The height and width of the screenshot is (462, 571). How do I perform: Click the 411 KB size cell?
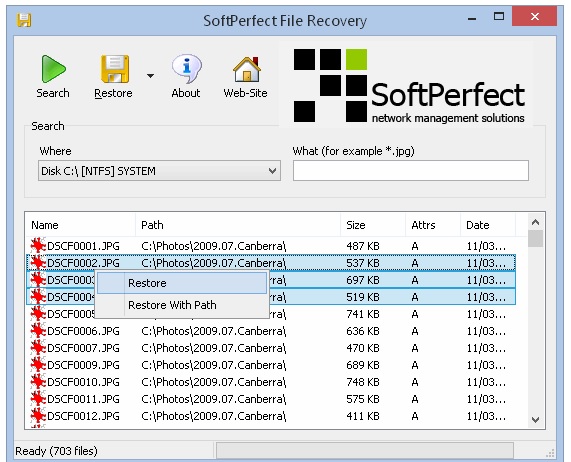(363, 416)
